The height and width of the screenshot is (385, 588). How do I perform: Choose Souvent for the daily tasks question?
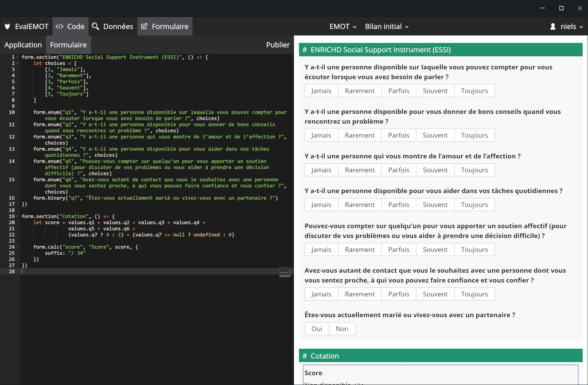435,205
